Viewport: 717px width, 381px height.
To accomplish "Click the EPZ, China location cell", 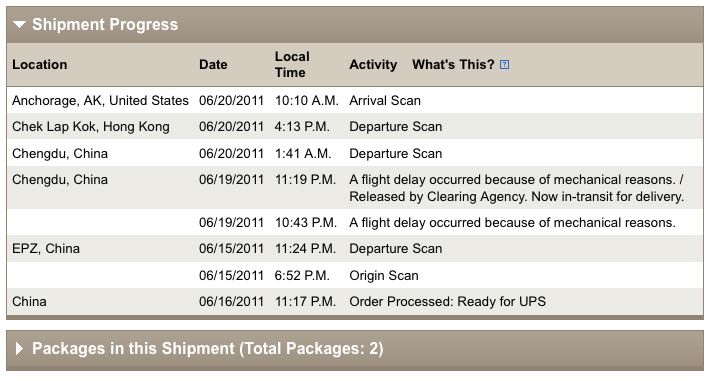I will click(46, 248).
